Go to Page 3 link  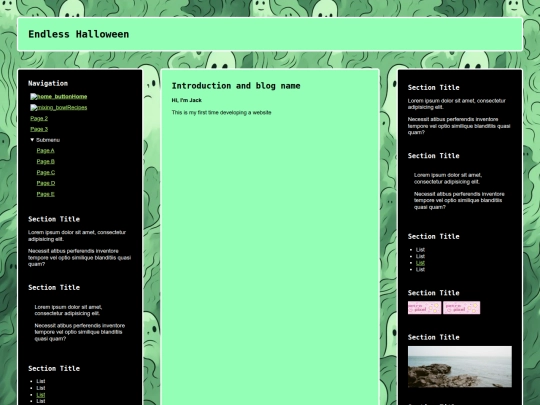(x=39, y=129)
